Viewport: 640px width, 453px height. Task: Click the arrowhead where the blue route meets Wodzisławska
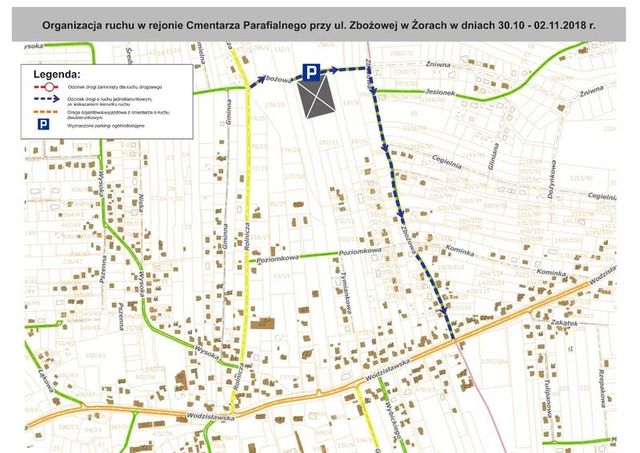451,333
